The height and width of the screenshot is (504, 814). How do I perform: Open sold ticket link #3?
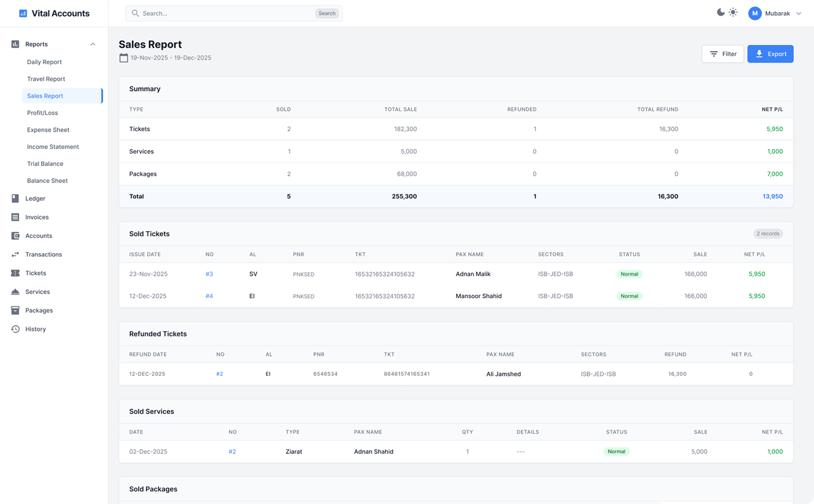209,274
